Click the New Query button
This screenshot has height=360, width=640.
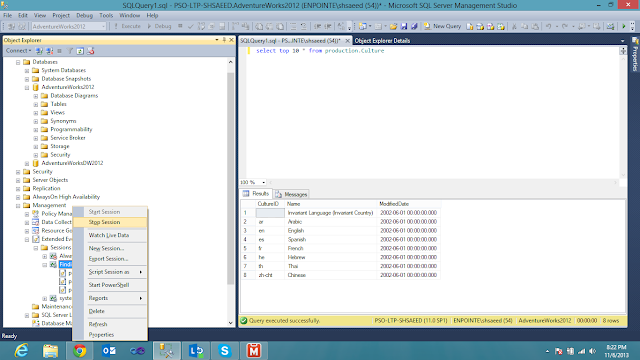pyautogui.click(x=442, y=26)
